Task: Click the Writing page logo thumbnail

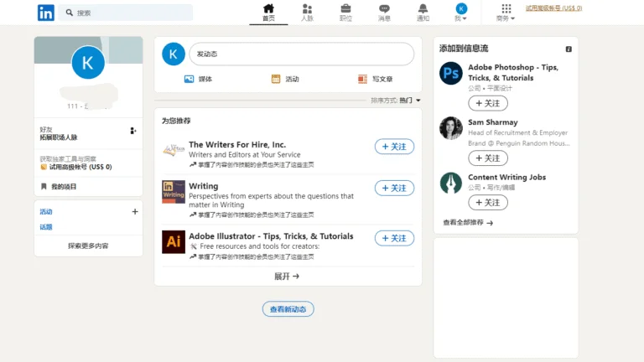Action: (x=174, y=192)
